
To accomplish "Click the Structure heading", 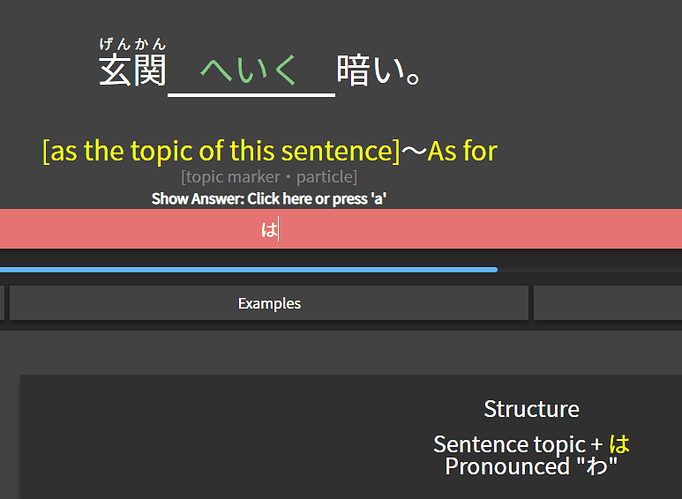I will point(532,409).
